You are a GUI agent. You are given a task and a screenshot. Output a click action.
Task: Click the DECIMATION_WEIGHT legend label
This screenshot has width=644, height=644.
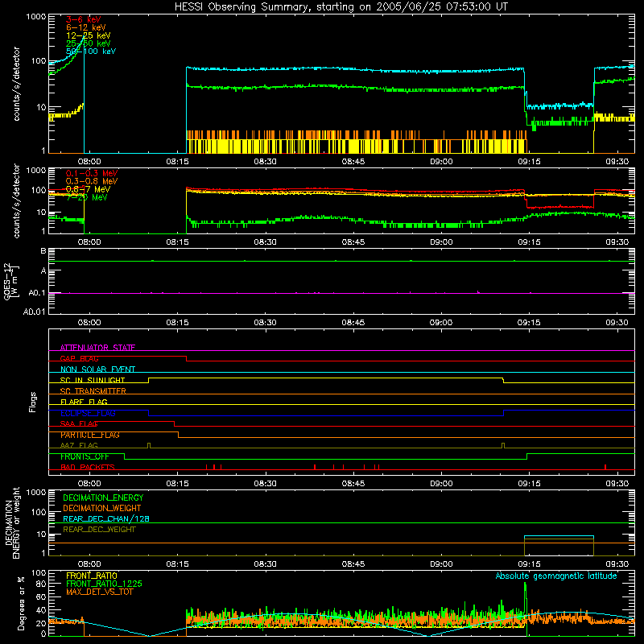pos(102,508)
